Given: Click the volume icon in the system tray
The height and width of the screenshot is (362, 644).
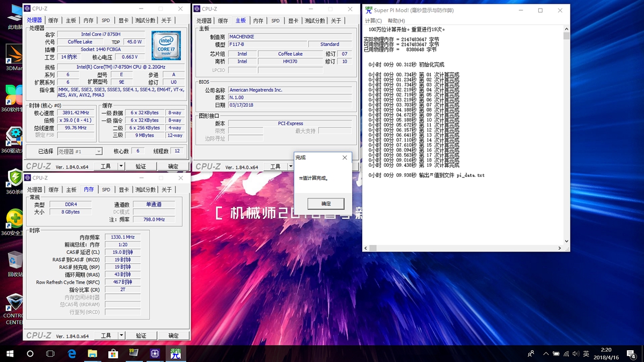Looking at the screenshot, I should 576,353.
